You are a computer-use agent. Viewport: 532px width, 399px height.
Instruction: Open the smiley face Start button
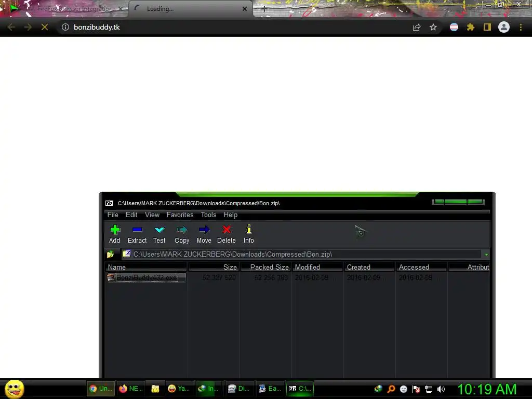(x=14, y=389)
